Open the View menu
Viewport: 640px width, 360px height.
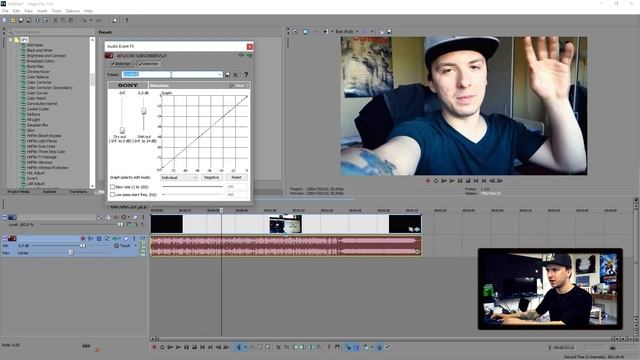tap(29, 11)
